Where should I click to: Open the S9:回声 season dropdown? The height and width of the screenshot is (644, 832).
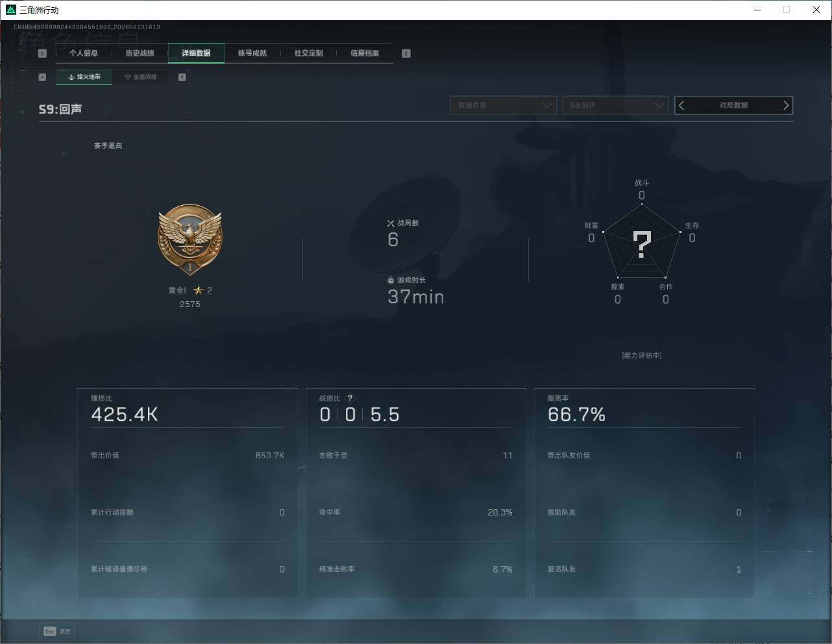pyautogui.click(x=615, y=105)
